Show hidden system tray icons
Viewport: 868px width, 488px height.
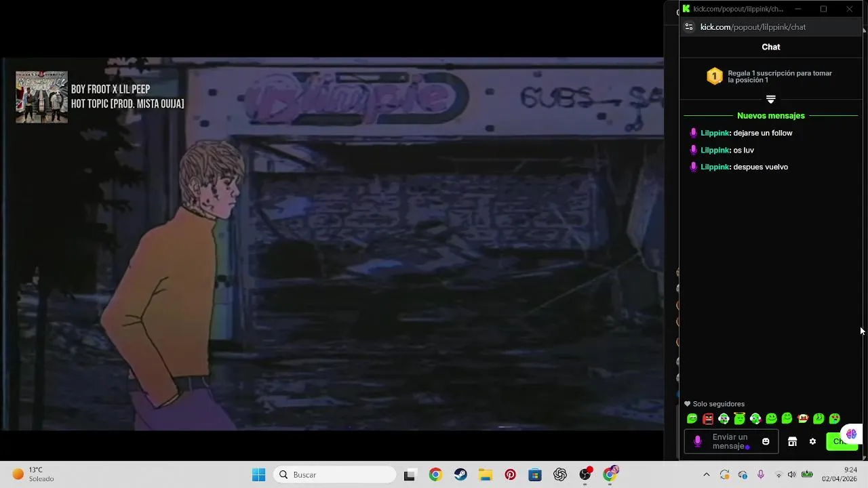click(706, 474)
